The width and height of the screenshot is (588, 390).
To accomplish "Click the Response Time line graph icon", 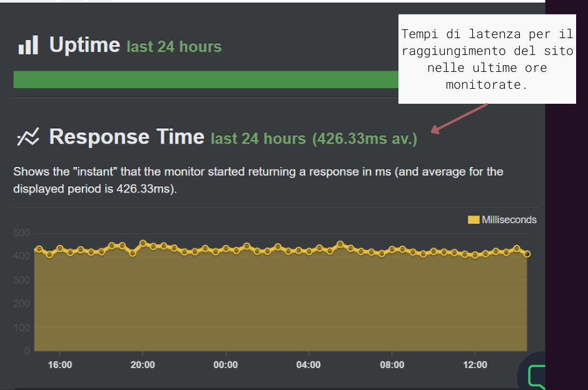I will coord(28,137).
